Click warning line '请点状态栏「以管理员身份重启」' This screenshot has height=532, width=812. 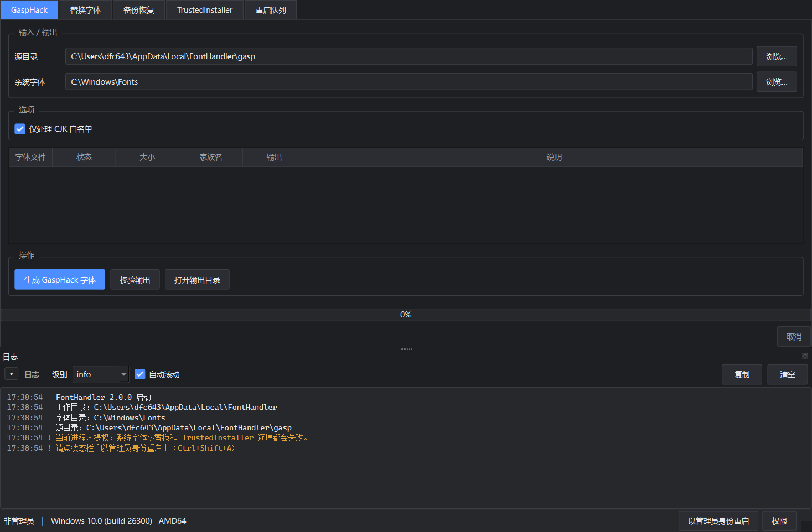pyautogui.click(x=146, y=448)
